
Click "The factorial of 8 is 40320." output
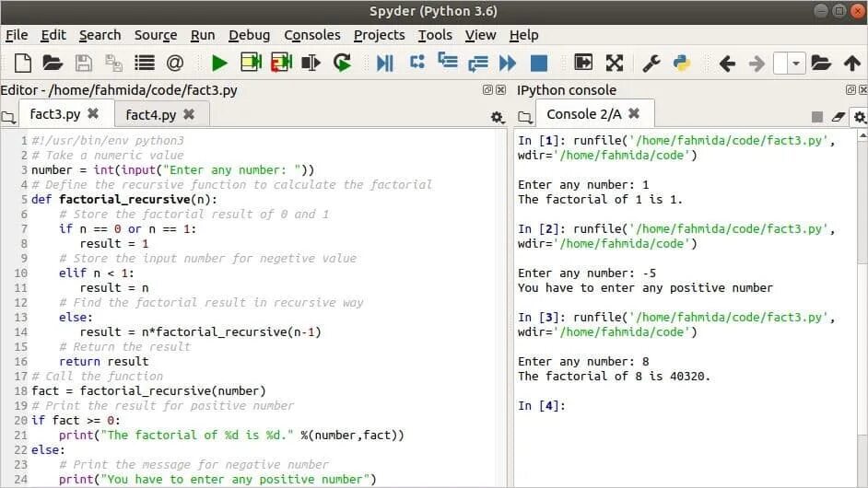click(x=614, y=377)
